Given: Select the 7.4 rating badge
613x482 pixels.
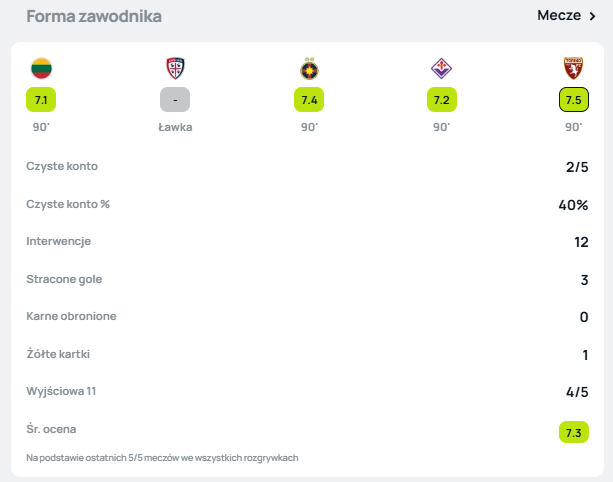Looking at the screenshot, I should point(308,100).
